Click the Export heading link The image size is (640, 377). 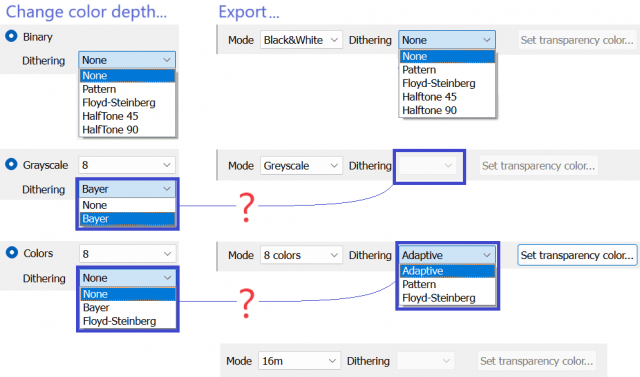tap(249, 12)
